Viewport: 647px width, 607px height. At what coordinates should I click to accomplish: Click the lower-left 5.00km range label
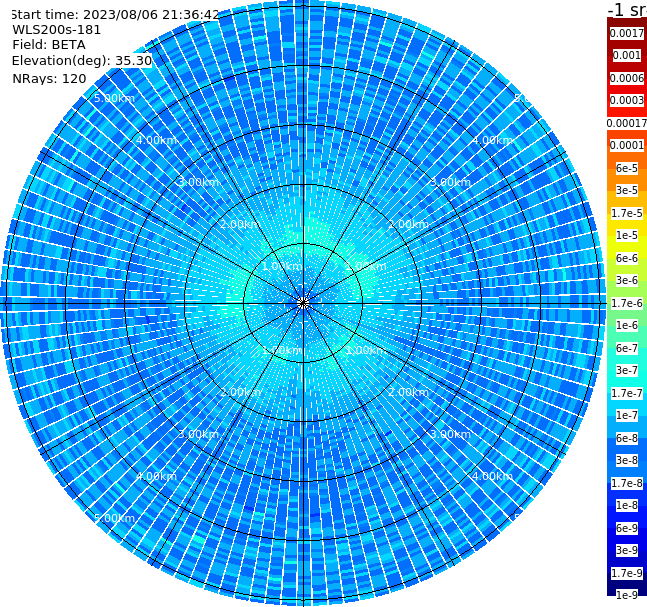[x=114, y=518]
